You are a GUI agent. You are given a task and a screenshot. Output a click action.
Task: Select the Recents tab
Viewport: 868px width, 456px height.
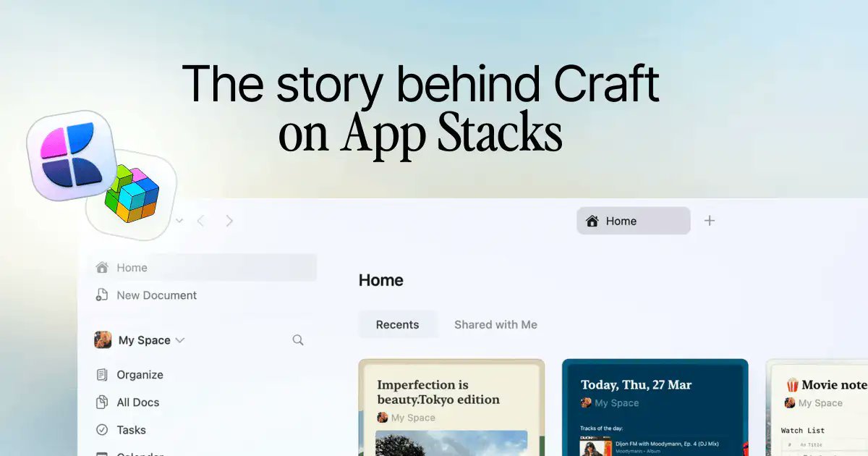click(398, 325)
